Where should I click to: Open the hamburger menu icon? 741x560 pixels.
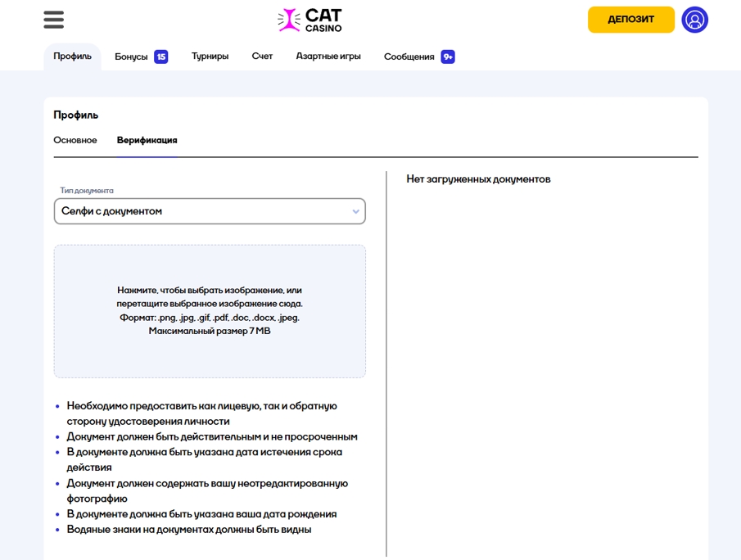pos(53,20)
